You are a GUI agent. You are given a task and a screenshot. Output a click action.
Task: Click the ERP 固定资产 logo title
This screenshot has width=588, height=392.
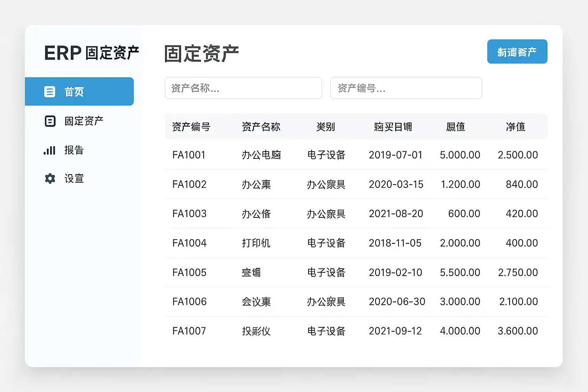tap(91, 53)
